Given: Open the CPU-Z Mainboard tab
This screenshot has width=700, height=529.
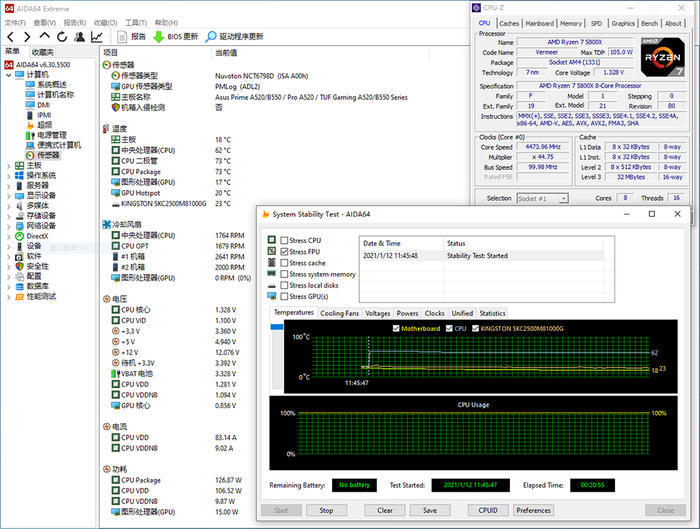Looking at the screenshot, I should (x=539, y=23).
